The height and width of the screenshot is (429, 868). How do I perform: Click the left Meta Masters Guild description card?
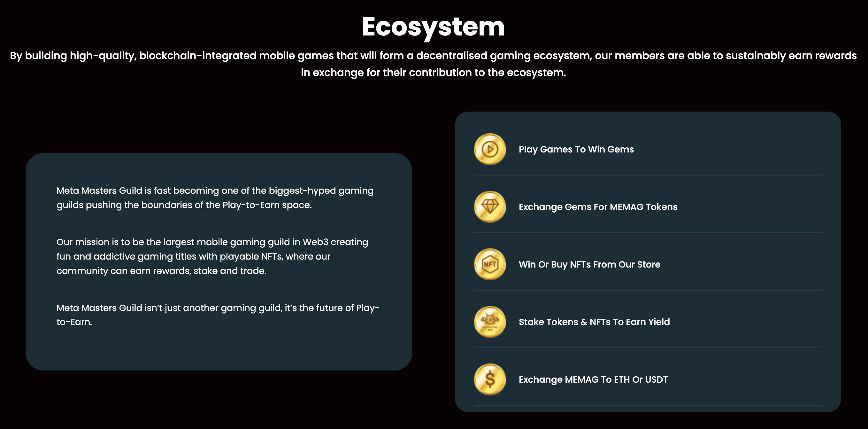(x=219, y=262)
